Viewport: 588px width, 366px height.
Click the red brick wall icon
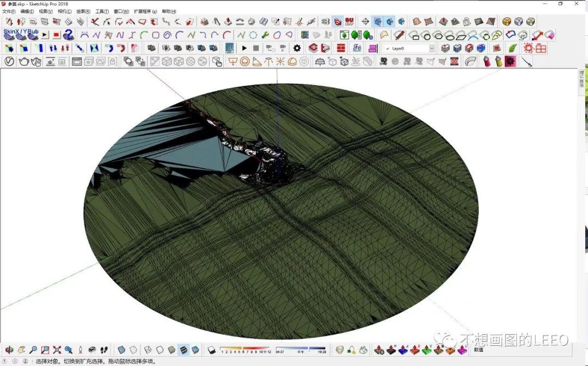coord(341,48)
